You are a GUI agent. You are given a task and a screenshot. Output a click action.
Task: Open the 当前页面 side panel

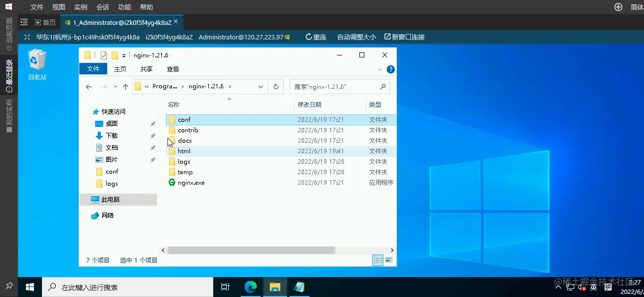pos(9,34)
